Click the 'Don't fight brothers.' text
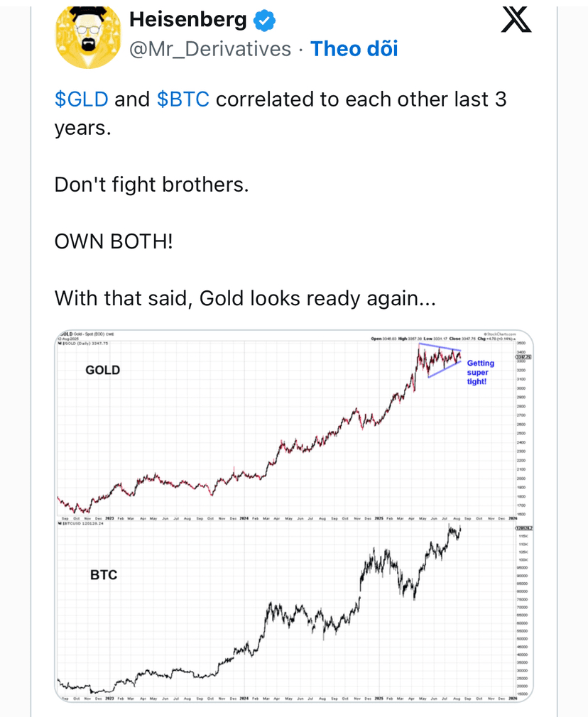Screen dimensions: 588x717 (x=151, y=185)
